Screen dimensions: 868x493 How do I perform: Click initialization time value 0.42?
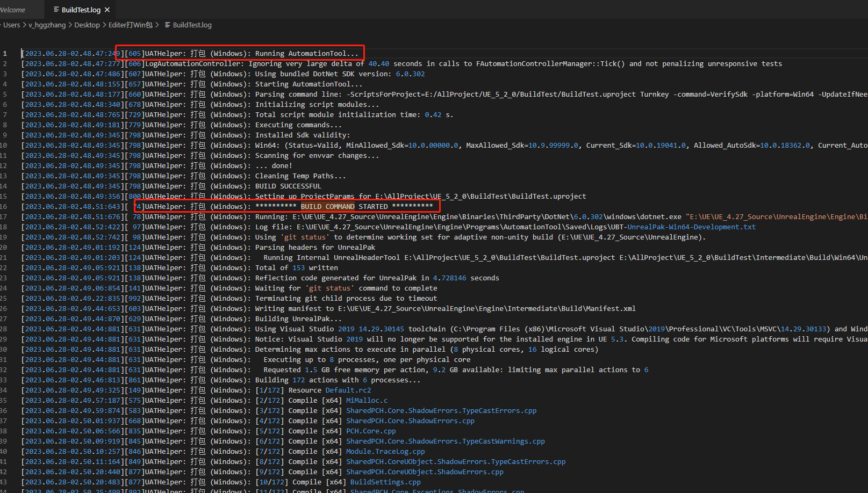tap(433, 115)
